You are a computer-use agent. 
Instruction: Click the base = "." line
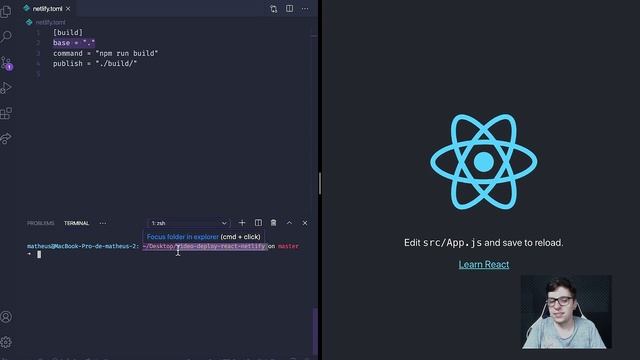click(x=74, y=43)
